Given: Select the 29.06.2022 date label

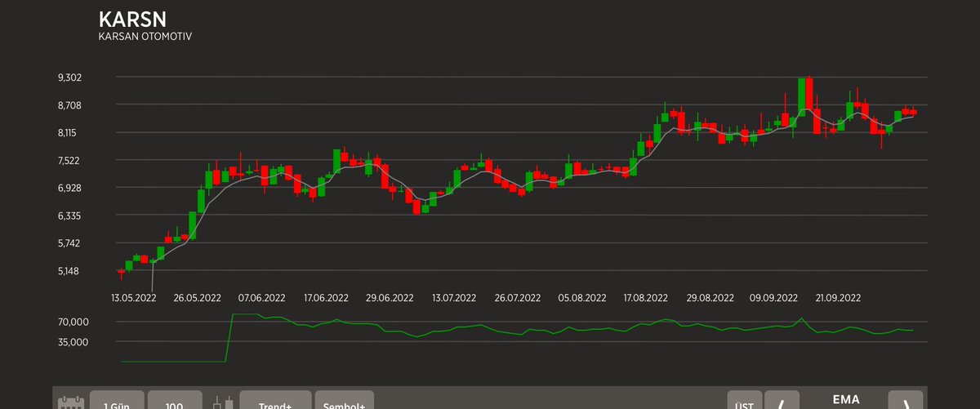Looking at the screenshot, I should [x=390, y=298].
